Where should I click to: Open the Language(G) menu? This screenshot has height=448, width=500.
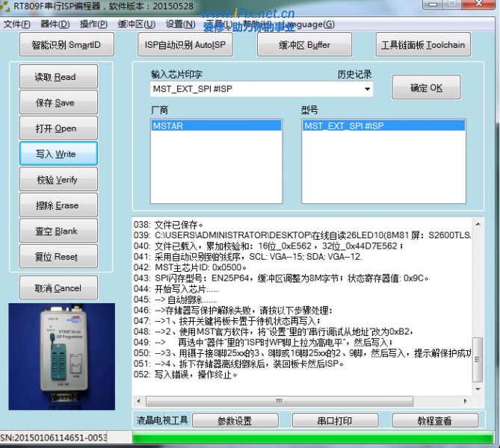[x=309, y=24]
